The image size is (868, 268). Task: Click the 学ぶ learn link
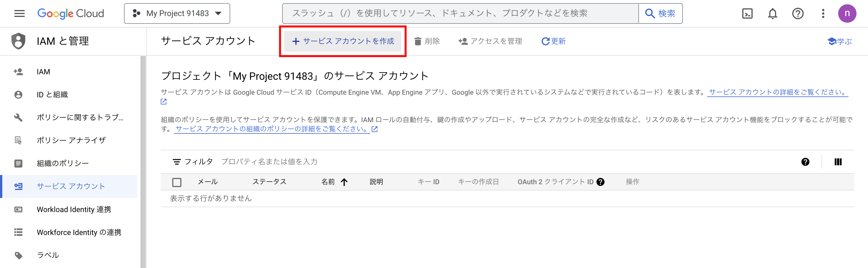[x=839, y=41]
